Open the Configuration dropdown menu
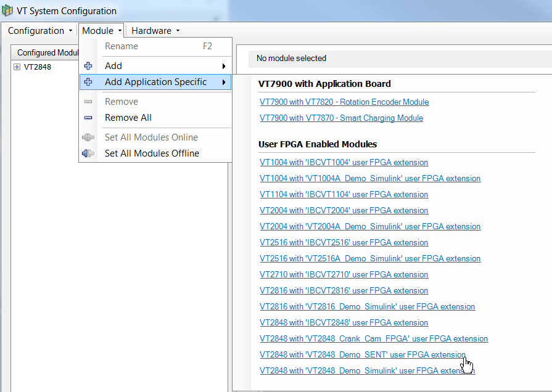The height and width of the screenshot is (392, 552). [40, 31]
